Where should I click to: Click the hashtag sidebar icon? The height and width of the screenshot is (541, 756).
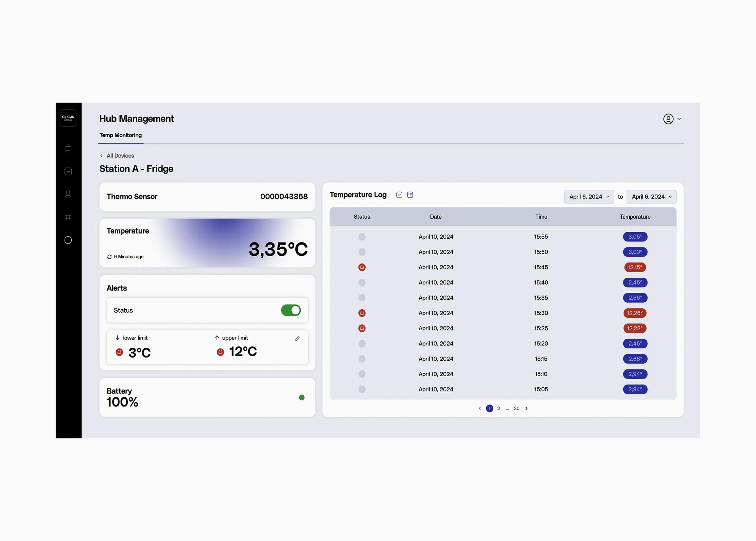point(68,217)
